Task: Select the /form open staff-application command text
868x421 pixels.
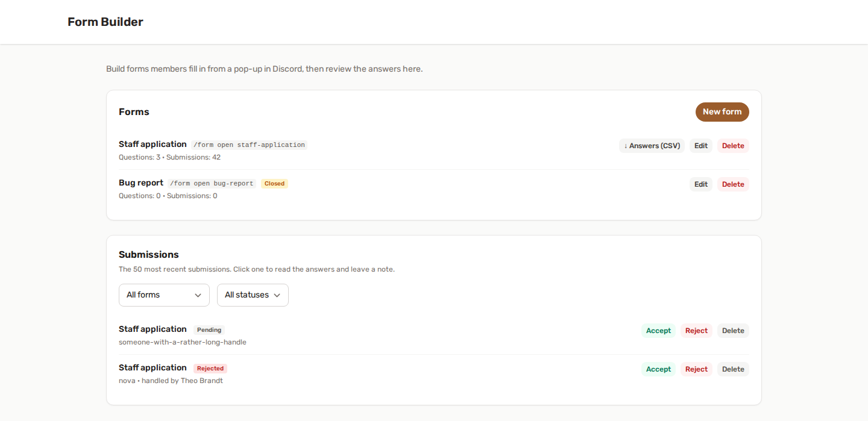Action: point(249,145)
